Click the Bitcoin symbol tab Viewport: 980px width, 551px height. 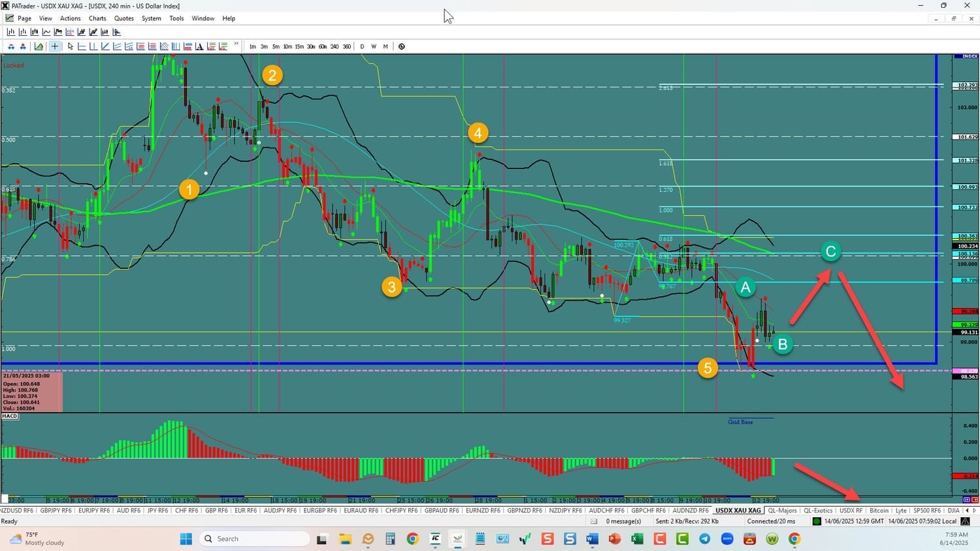coord(879,511)
